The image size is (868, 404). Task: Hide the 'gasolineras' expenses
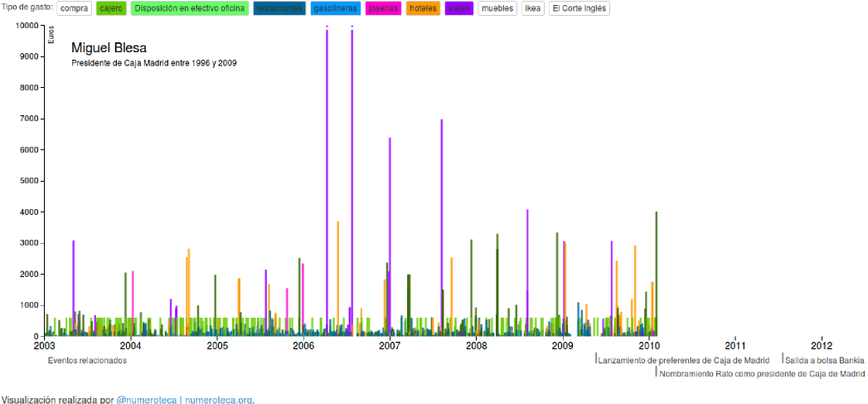tap(336, 8)
